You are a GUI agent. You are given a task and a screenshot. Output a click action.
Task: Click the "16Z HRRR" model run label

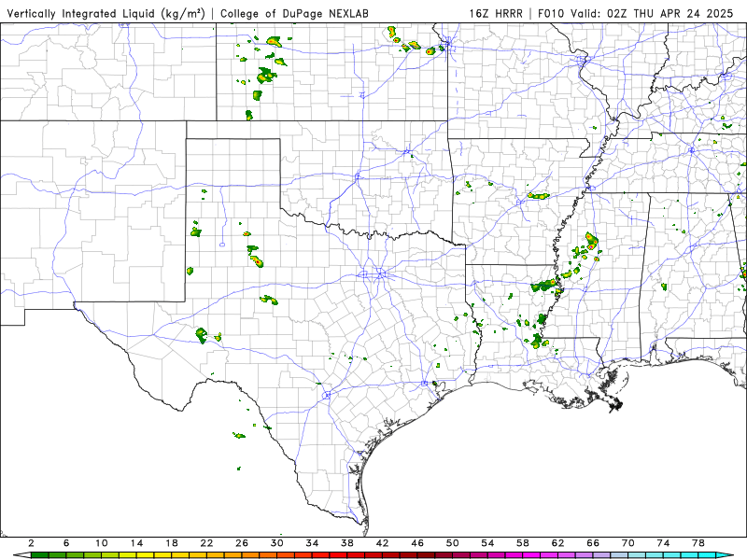tap(496, 13)
